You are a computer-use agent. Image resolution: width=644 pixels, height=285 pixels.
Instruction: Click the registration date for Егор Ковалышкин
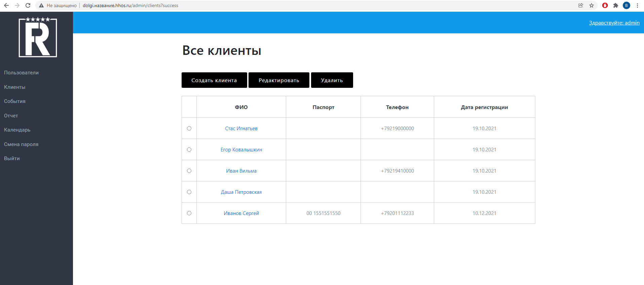tap(484, 150)
